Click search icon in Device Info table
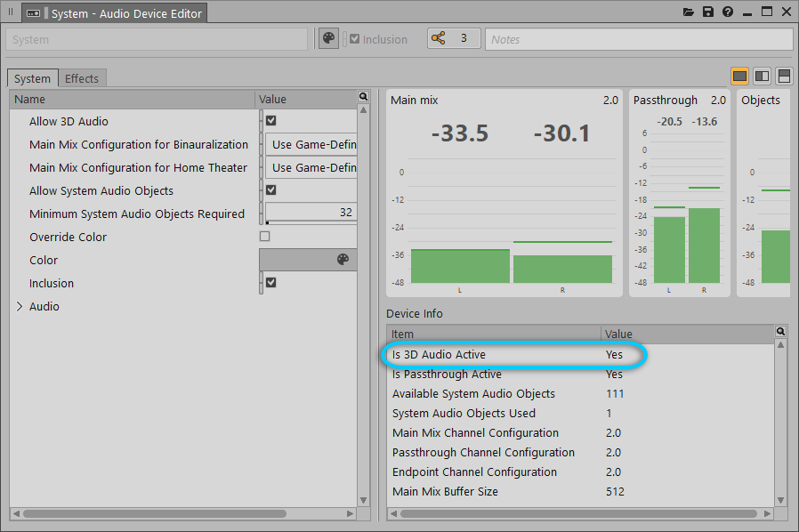The image size is (799, 532). (780, 332)
